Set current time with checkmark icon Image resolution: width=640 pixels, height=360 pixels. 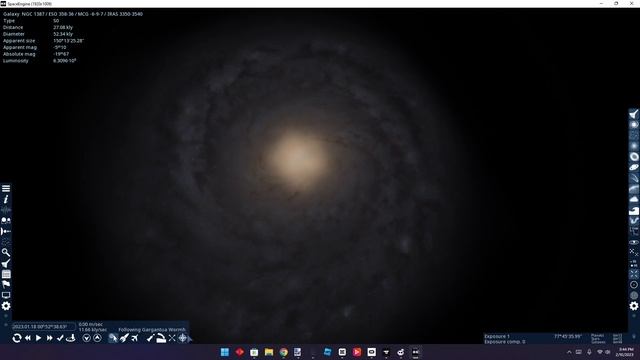60,338
